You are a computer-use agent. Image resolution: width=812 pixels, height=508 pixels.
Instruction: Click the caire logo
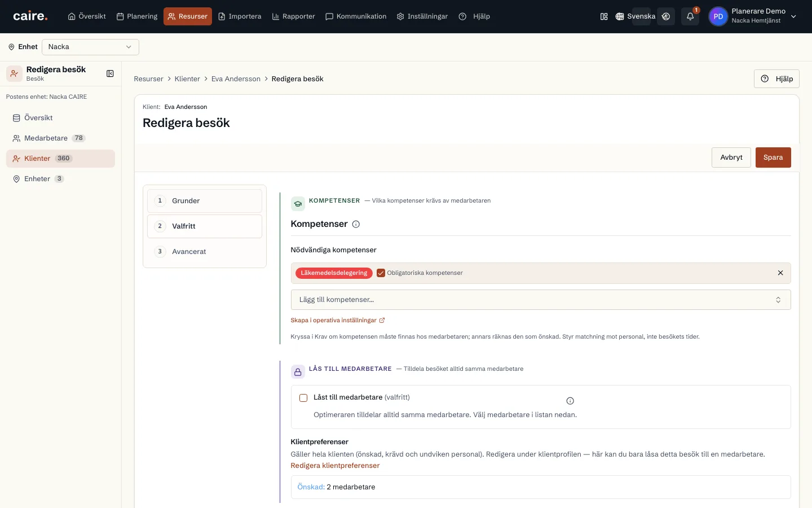click(x=30, y=16)
